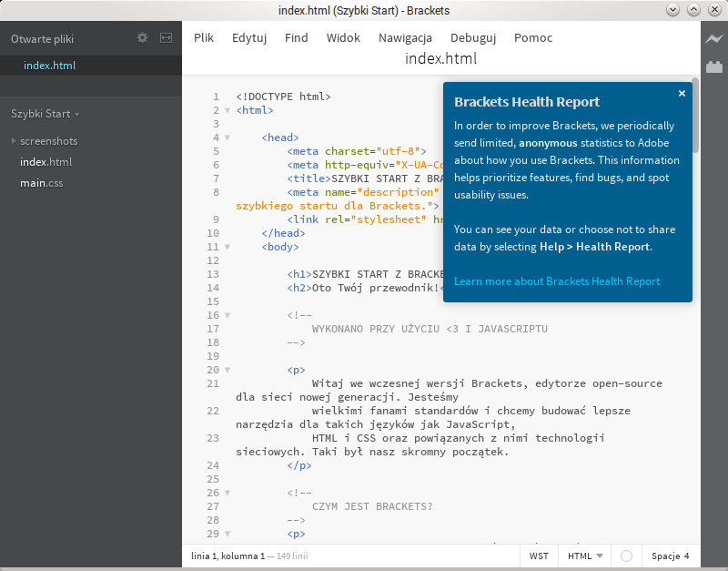Click the window minimize button in title bar
The width and height of the screenshot is (728, 571).
click(x=672, y=10)
